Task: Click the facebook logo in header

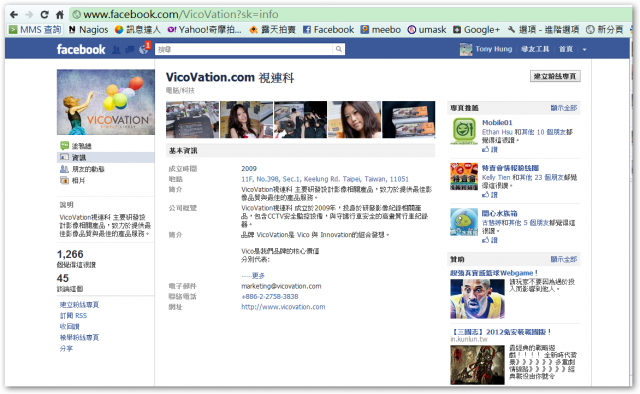Action: [81, 49]
